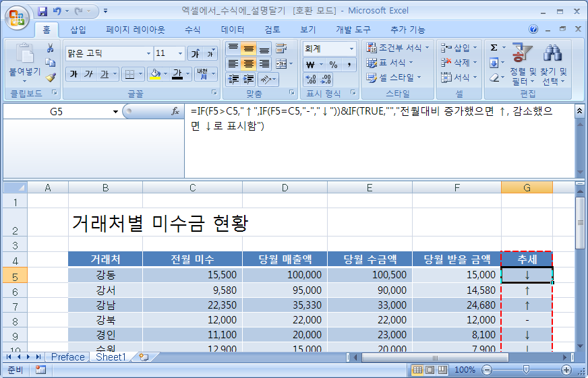Viewport: 588px width, 378px height.
Task: Click 삽입 in the Cells group
Action: click(459, 48)
